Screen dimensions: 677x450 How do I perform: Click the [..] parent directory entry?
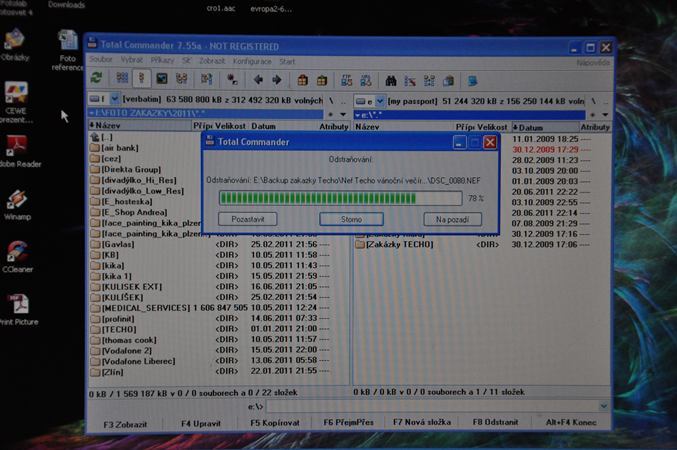click(102, 137)
